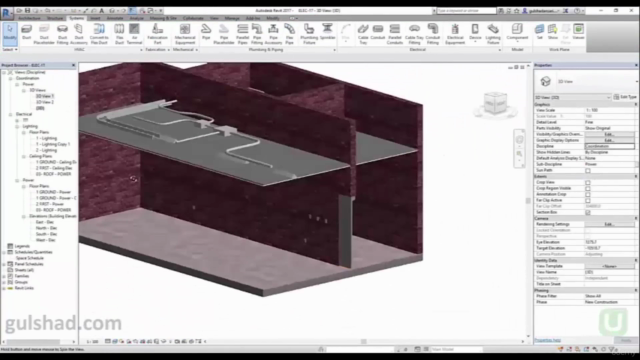Click the Save icon in quick access toolbar
640x360 pixels.
tap(27, 11)
